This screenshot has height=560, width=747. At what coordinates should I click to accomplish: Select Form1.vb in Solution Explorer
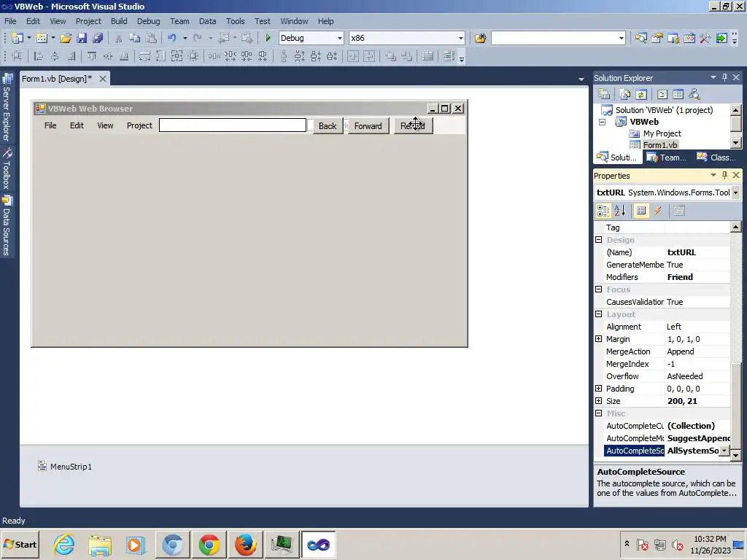[x=659, y=145]
